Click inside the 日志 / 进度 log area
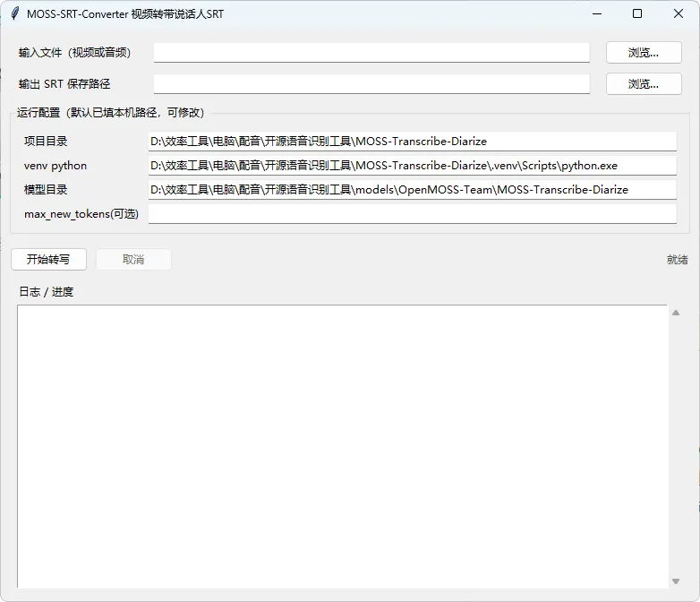Image resolution: width=700 pixels, height=602 pixels. [342, 446]
